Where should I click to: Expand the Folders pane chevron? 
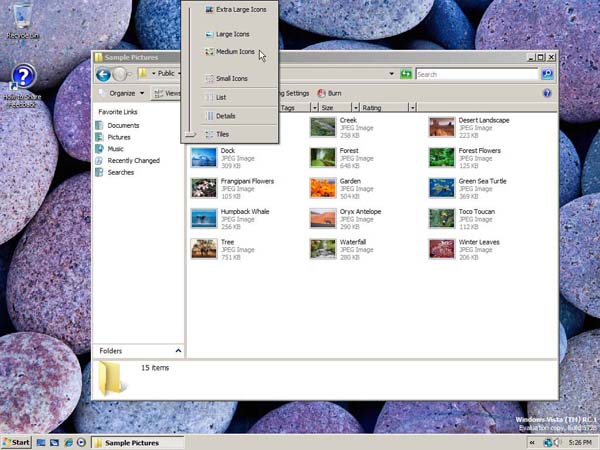tap(178, 351)
